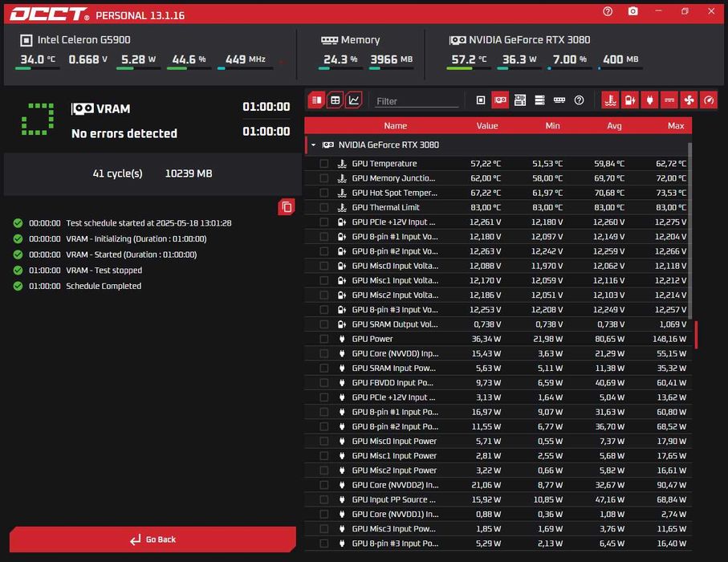This screenshot has height=562, width=728.
Task: Sort by Avg column header
Action: pyautogui.click(x=614, y=126)
